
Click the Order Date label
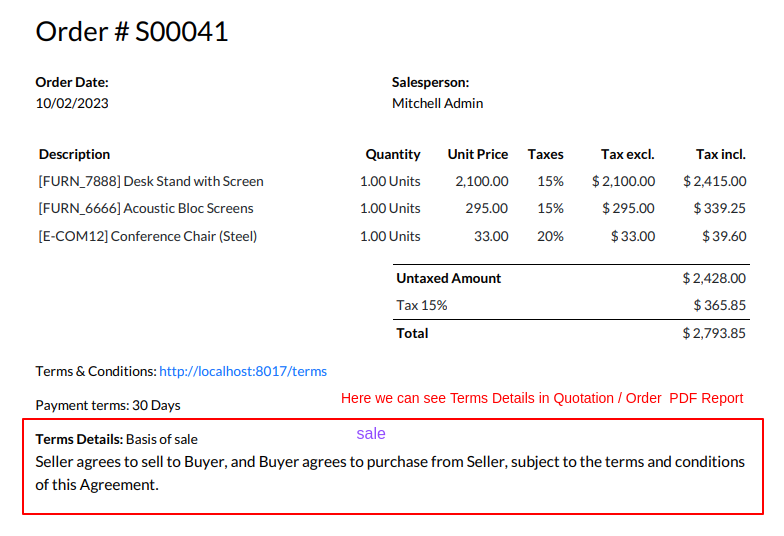pos(72,83)
